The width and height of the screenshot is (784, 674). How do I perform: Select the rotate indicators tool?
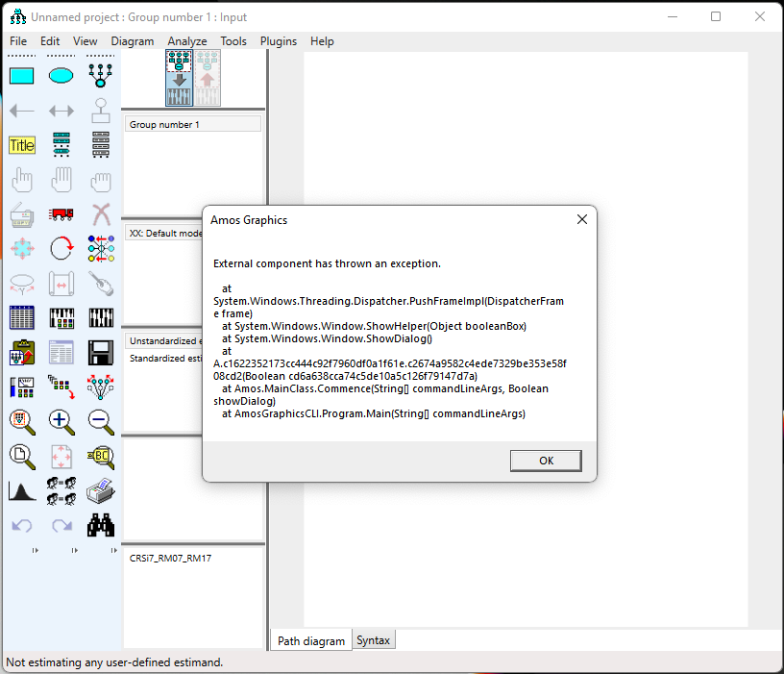coord(61,248)
